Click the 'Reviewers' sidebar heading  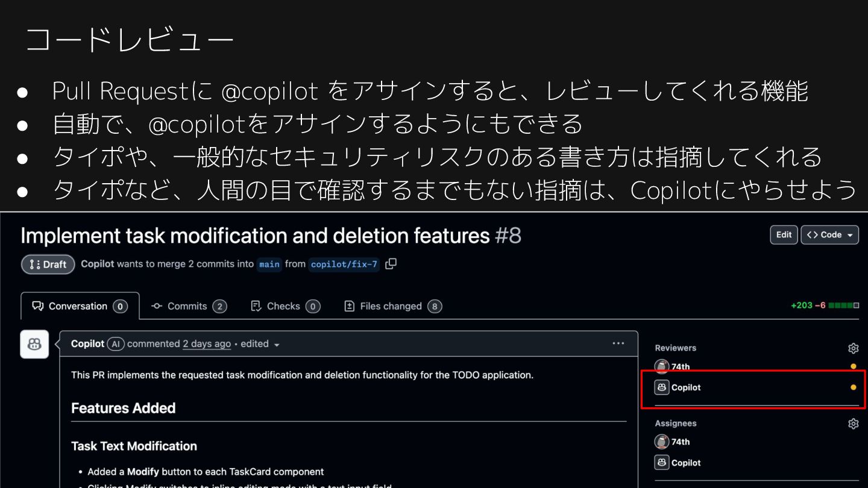(676, 348)
